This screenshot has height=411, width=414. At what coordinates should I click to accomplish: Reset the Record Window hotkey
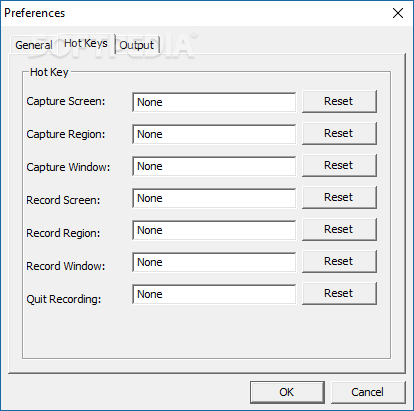[339, 261]
